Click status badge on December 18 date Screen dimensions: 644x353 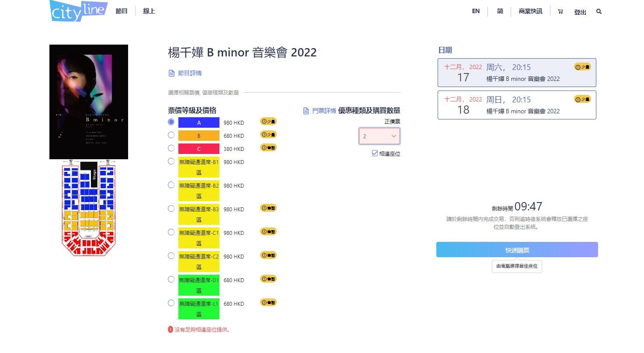582,99
